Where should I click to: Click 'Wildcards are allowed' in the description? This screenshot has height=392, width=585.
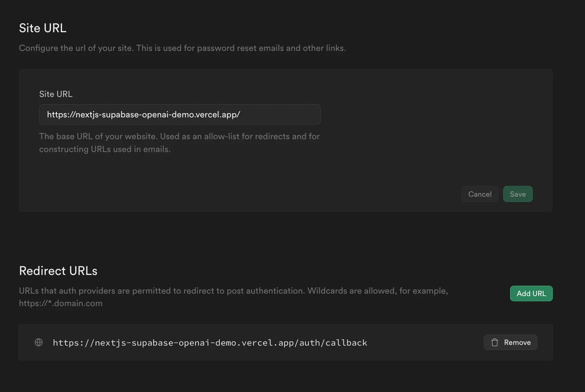coord(351,291)
